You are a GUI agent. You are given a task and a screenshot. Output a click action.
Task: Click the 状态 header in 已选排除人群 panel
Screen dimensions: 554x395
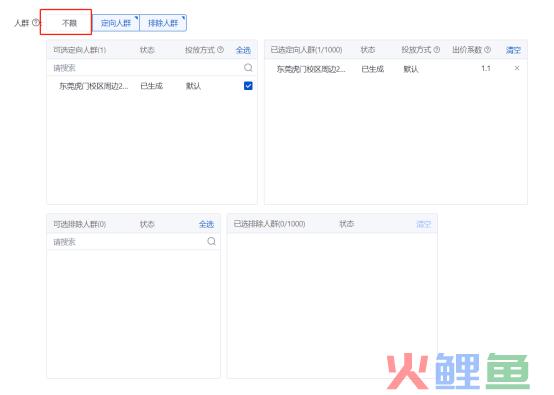point(347,224)
